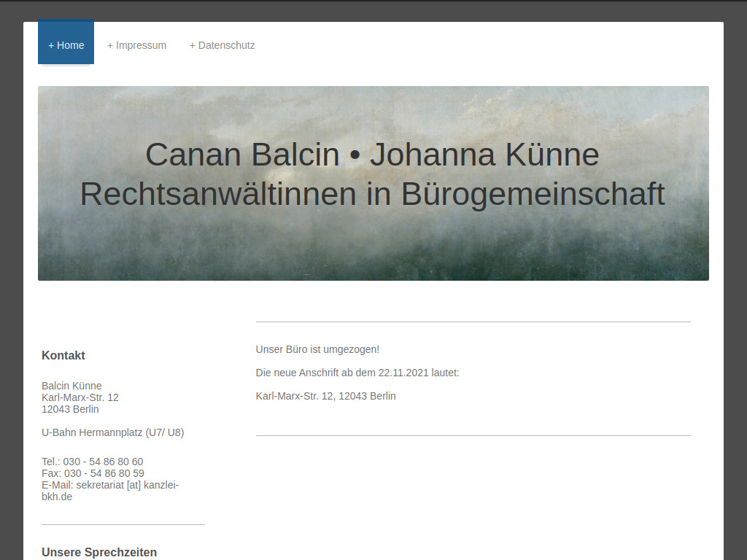Click the firm name Canan Balcin Johanna Künne

[x=373, y=155]
